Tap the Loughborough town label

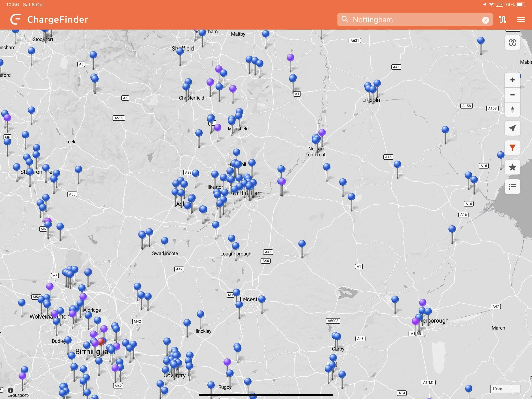[x=236, y=254]
